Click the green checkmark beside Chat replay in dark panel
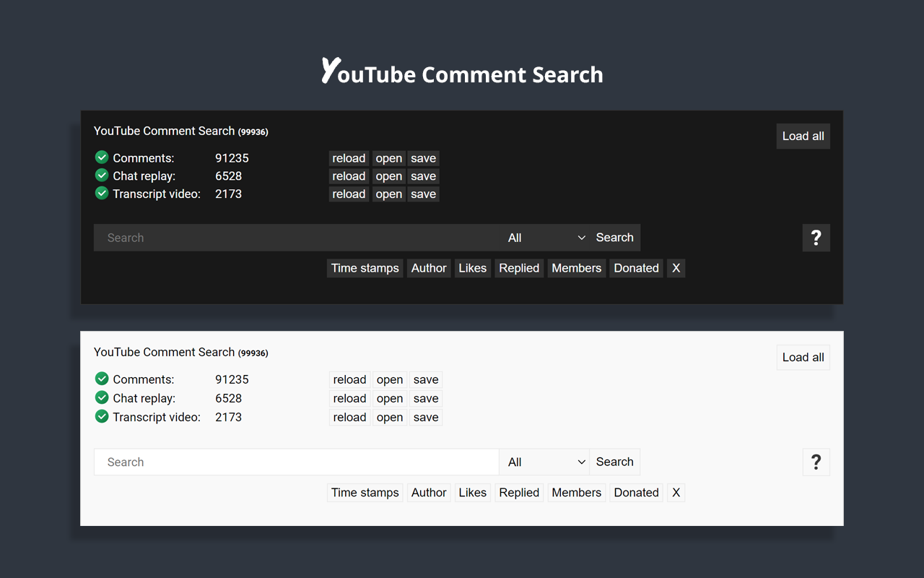Screen dimensions: 924x578 click(101, 175)
